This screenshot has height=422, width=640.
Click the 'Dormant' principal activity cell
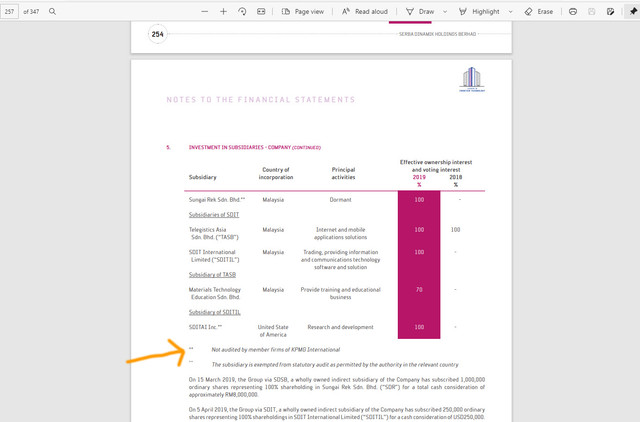click(x=340, y=200)
